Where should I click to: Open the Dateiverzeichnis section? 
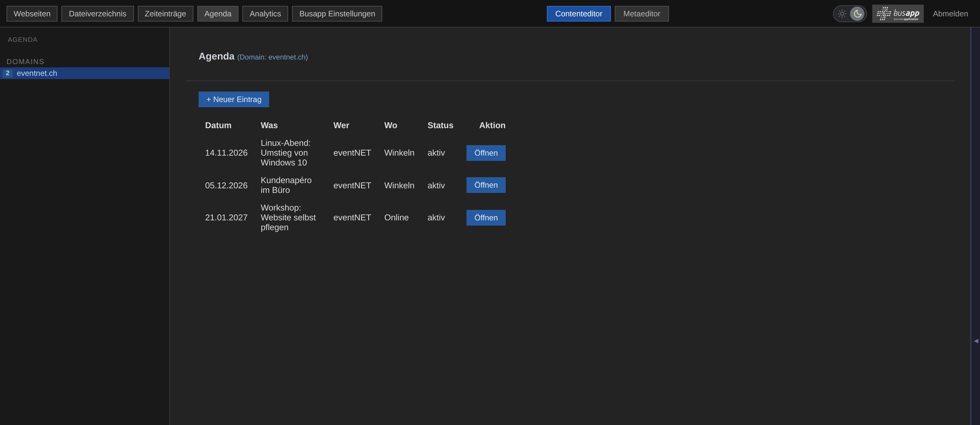click(97, 14)
